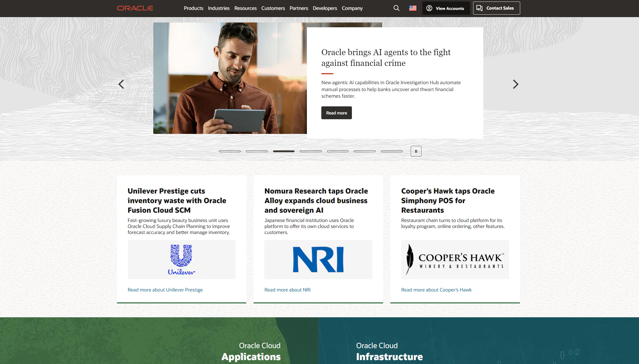The image size is (639, 364).
Task: Click the Oracle logo
Action: click(135, 8)
